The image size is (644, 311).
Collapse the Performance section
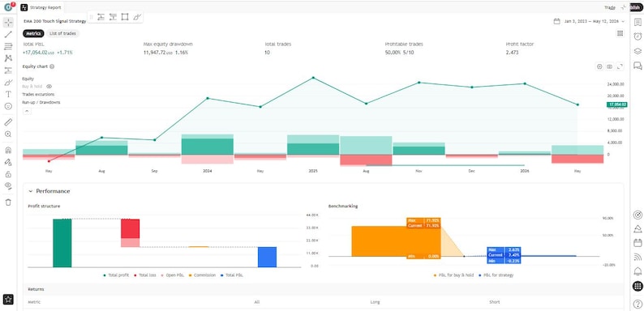click(x=30, y=191)
